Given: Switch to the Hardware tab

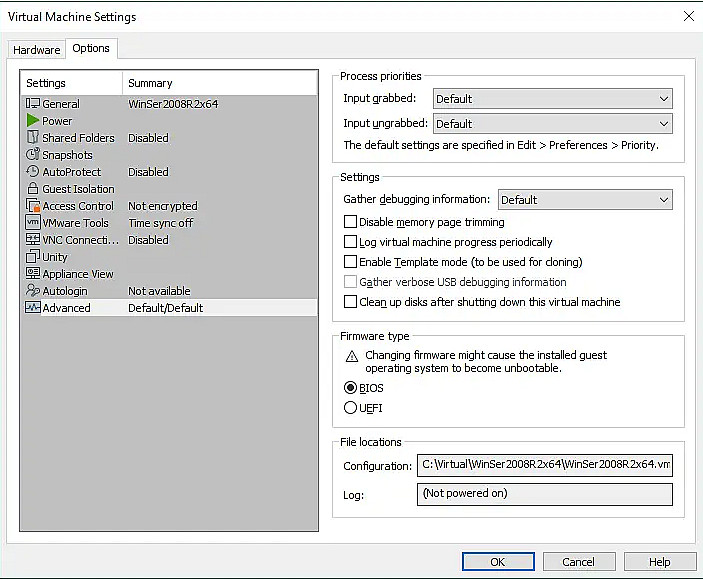Looking at the screenshot, I should point(37,50).
